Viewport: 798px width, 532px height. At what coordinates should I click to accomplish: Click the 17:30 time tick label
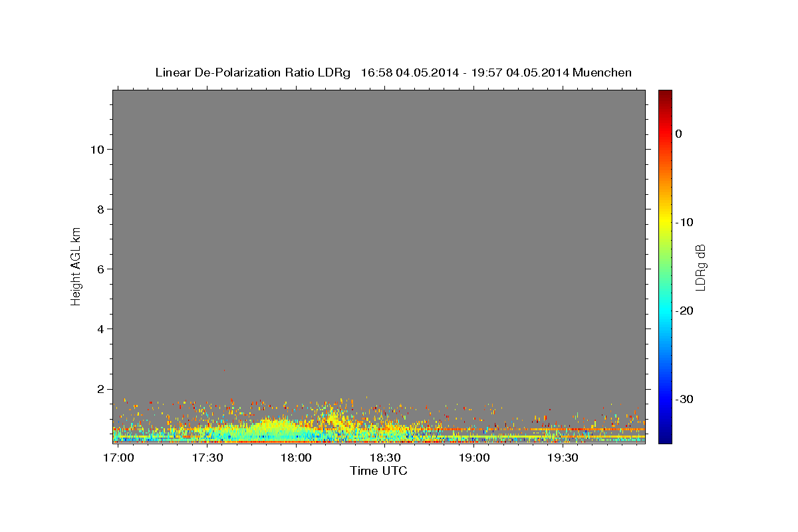207,458
